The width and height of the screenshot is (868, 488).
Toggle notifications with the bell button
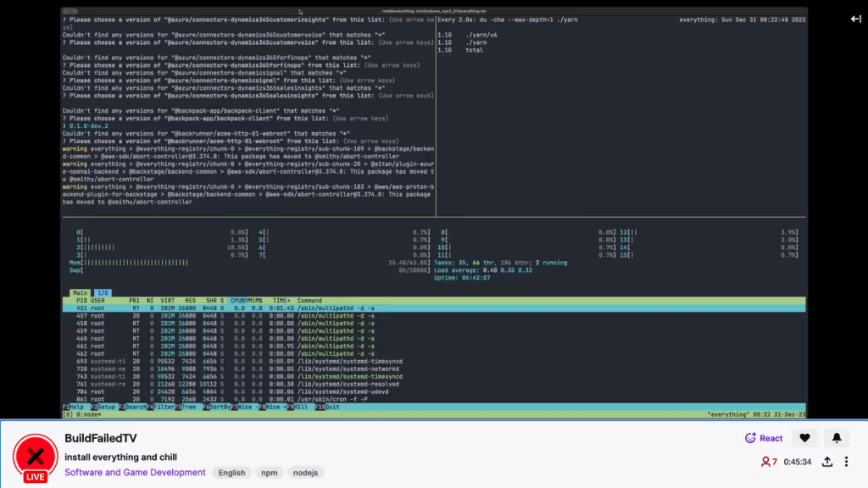(x=837, y=438)
